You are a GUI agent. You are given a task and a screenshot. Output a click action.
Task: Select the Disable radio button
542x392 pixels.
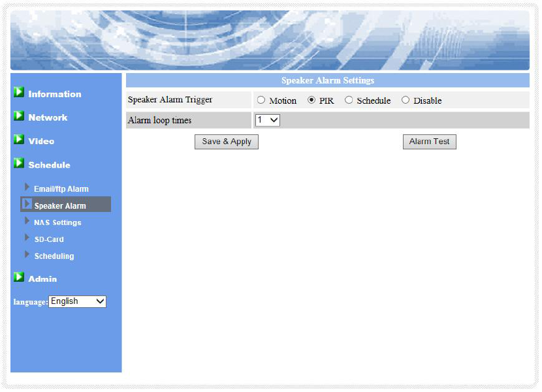coord(406,100)
